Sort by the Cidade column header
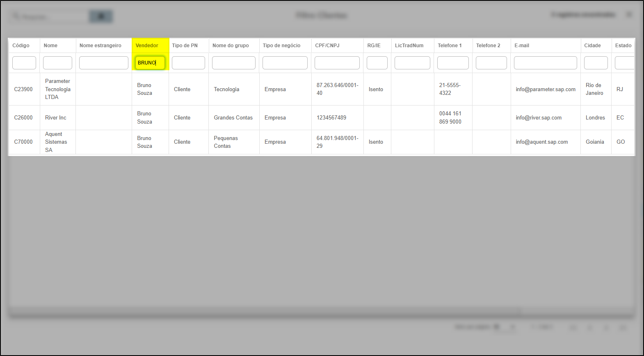This screenshot has width=644, height=356. pyautogui.click(x=592, y=46)
